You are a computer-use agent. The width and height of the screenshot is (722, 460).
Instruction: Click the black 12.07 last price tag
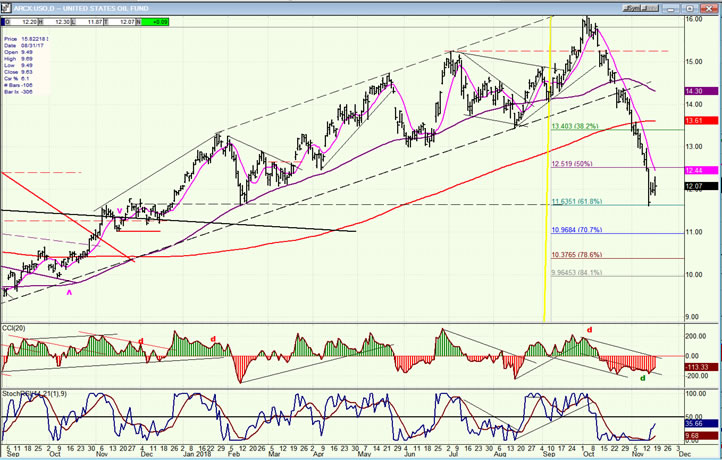point(701,186)
